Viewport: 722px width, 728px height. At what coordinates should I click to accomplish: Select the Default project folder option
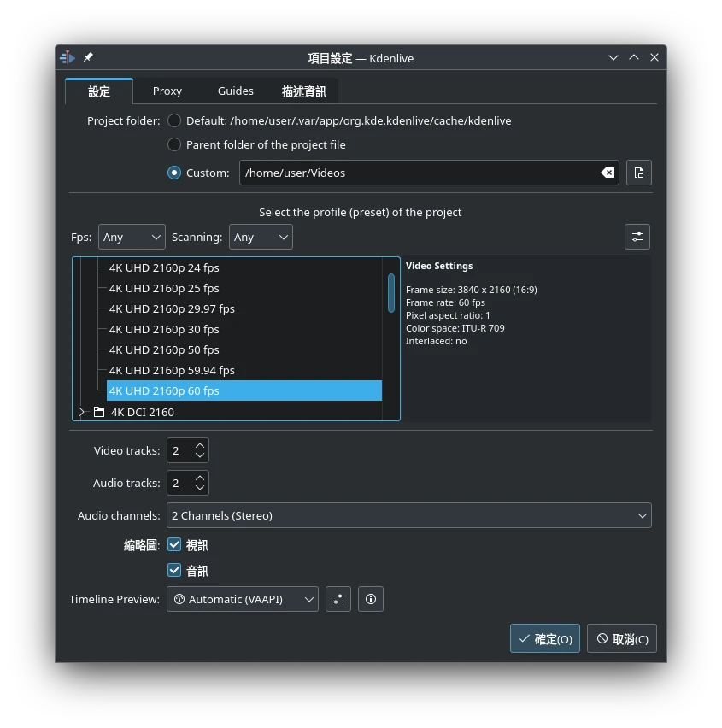pyautogui.click(x=174, y=120)
